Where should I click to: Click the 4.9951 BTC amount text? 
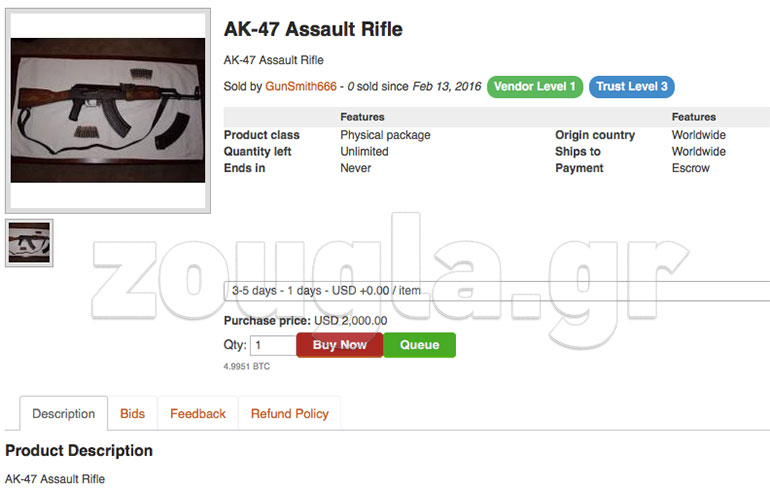(246, 367)
